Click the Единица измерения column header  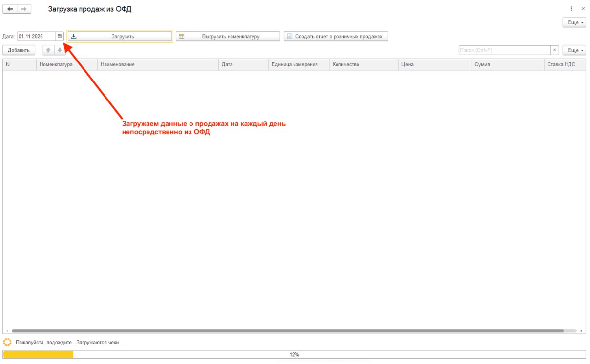299,64
